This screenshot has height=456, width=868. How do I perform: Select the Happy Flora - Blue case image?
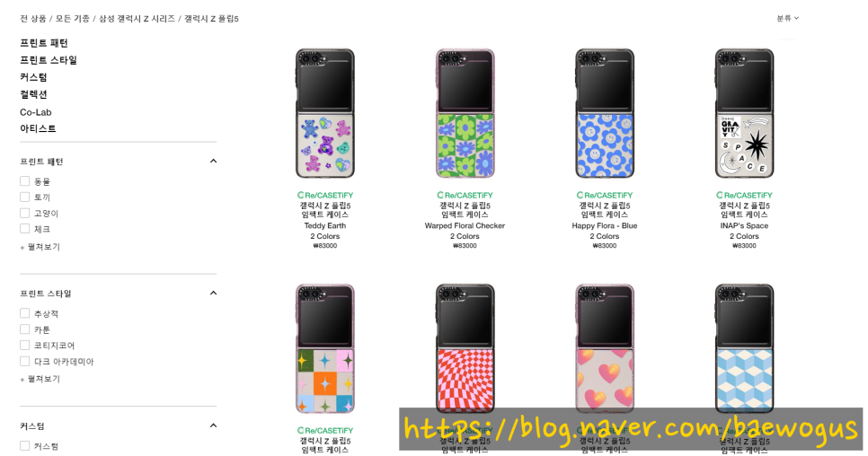click(x=605, y=113)
